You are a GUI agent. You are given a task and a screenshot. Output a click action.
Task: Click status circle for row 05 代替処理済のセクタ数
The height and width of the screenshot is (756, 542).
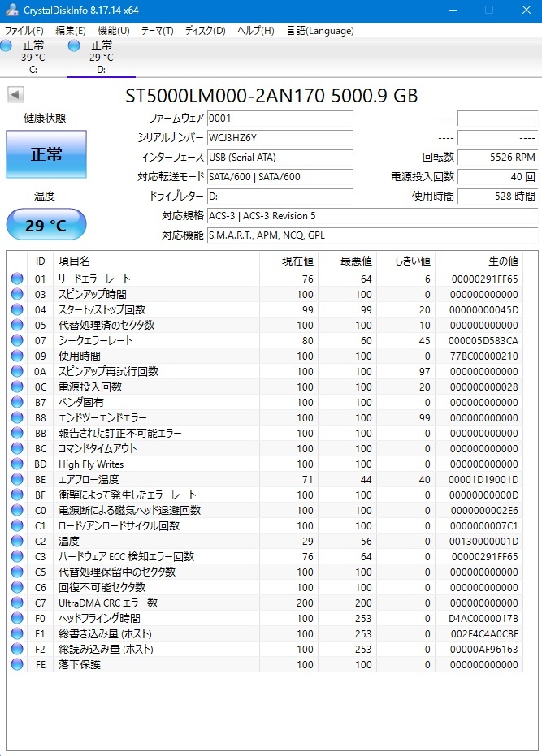[x=17, y=325]
